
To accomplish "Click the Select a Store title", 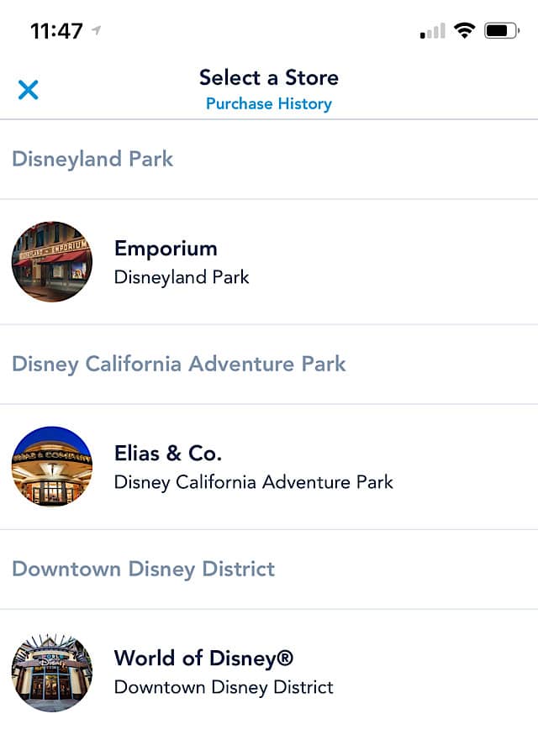I will (x=269, y=77).
